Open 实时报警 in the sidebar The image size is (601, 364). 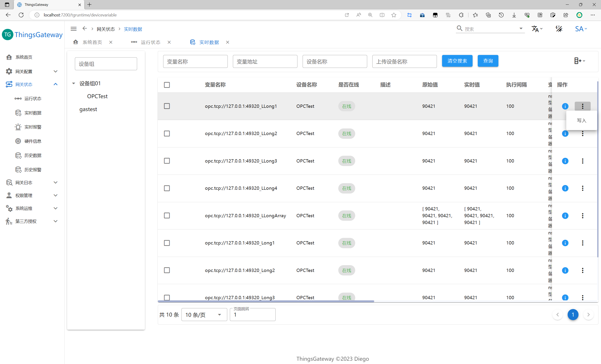33,127
